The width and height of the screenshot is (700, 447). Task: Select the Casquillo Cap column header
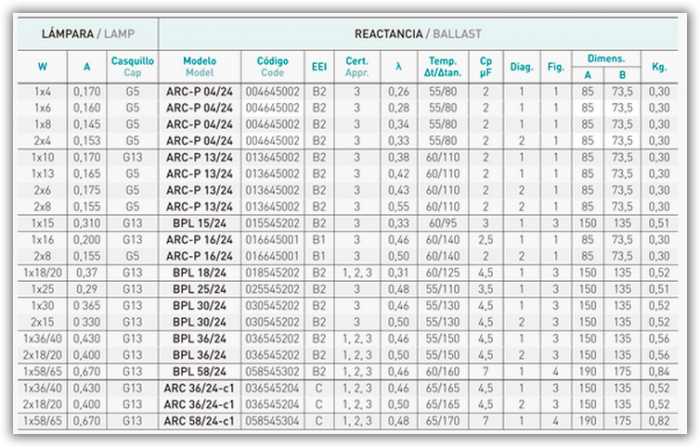(133, 66)
